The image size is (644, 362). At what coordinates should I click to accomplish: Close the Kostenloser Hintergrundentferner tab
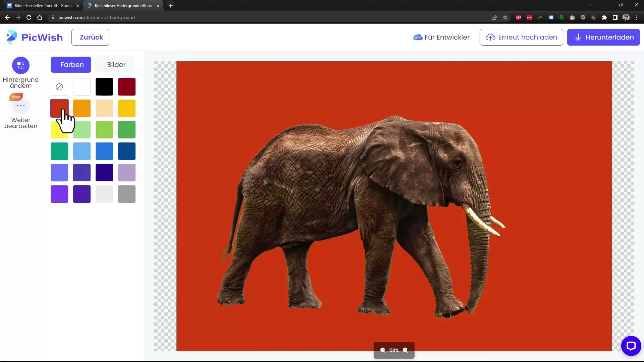[x=158, y=6]
